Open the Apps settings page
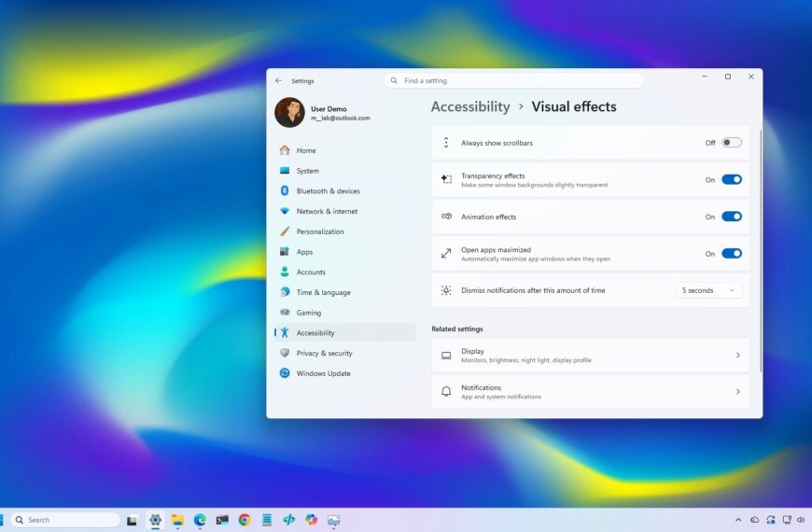812x532 pixels. click(345, 252)
